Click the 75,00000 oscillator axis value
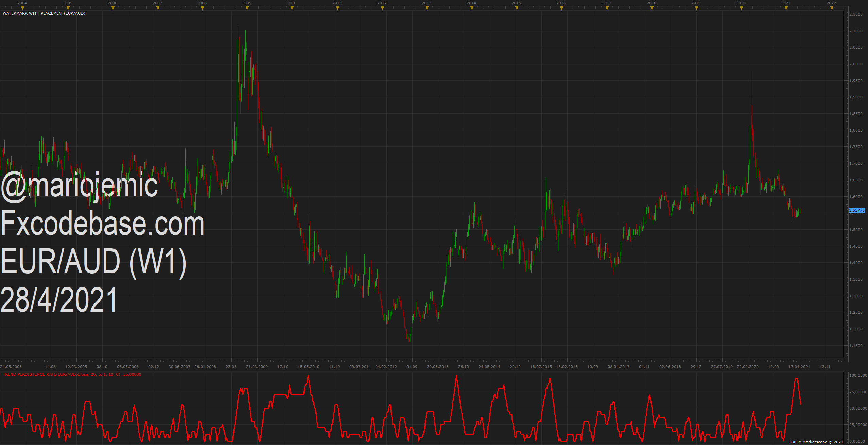The image size is (868, 445). pyautogui.click(x=858, y=392)
